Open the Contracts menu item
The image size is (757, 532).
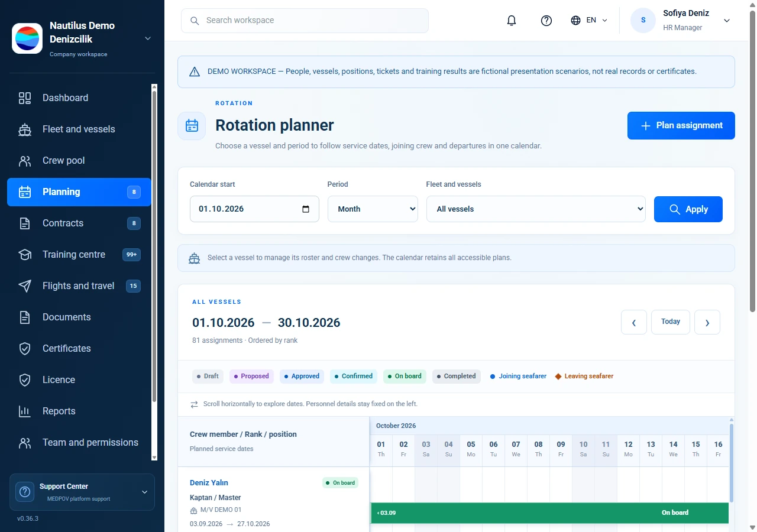coord(79,223)
